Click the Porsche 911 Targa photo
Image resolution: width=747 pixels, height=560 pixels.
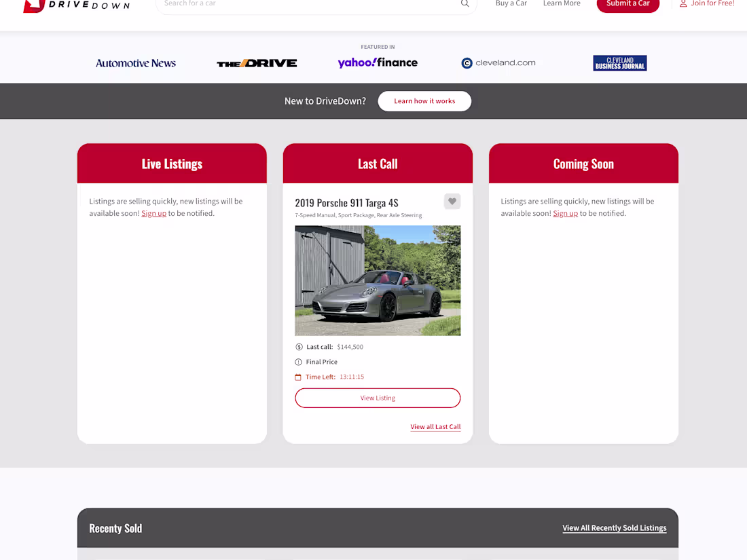click(x=378, y=280)
